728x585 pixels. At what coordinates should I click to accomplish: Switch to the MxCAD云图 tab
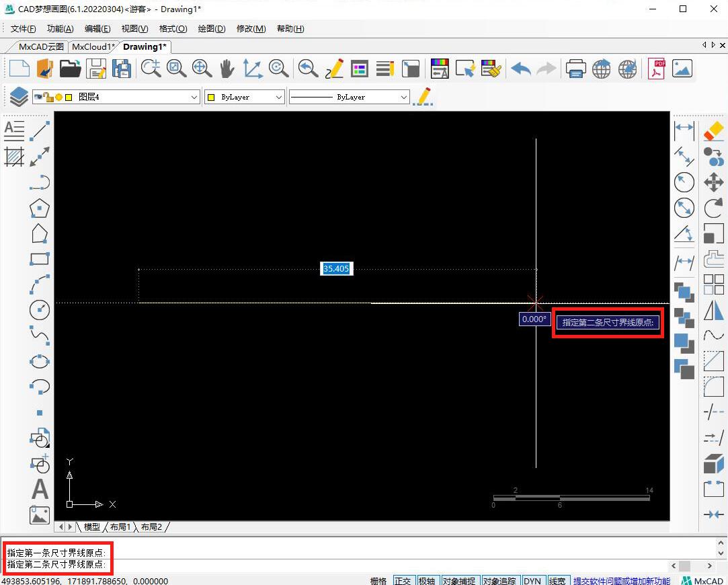pyautogui.click(x=41, y=47)
